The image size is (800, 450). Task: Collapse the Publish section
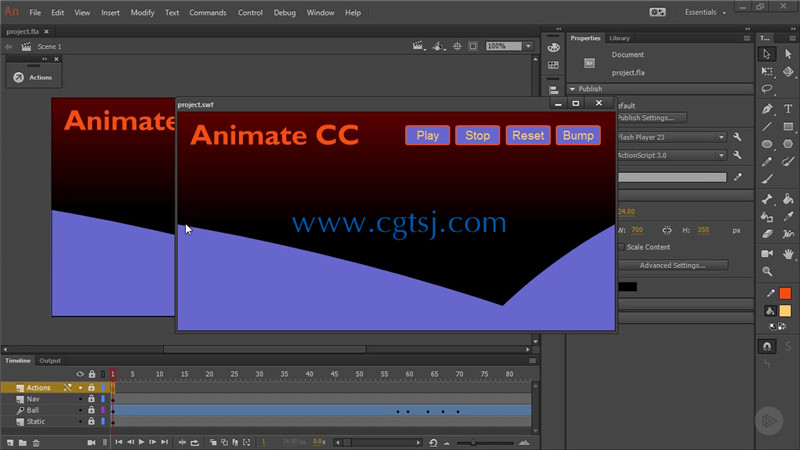click(572, 89)
